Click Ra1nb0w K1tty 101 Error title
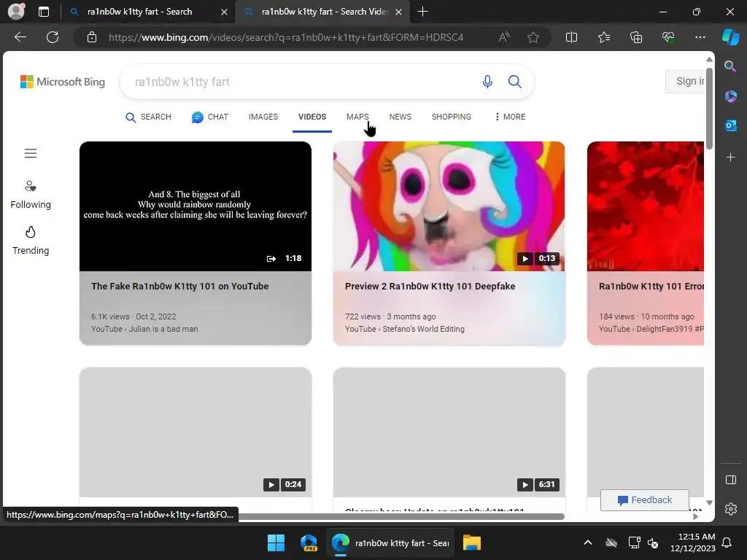Viewport: 747px width, 560px height. point(651,286)
